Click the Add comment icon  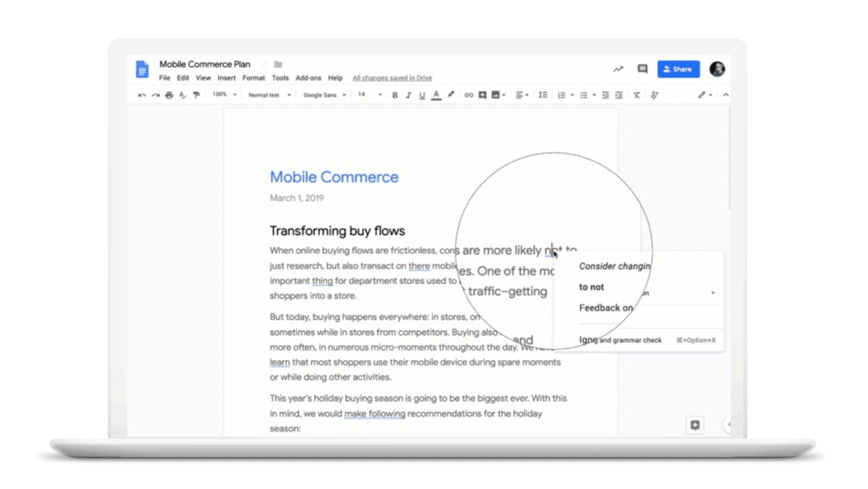(482, 95)
